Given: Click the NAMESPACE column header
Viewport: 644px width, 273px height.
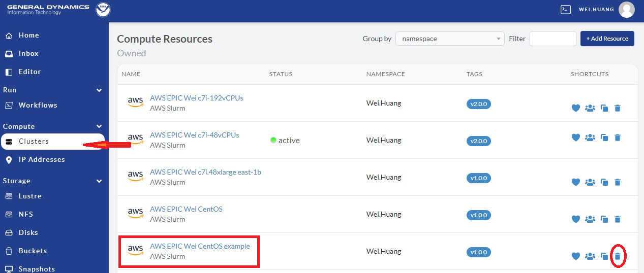Looking at the screenshot, I should click(x=385, y=74).
